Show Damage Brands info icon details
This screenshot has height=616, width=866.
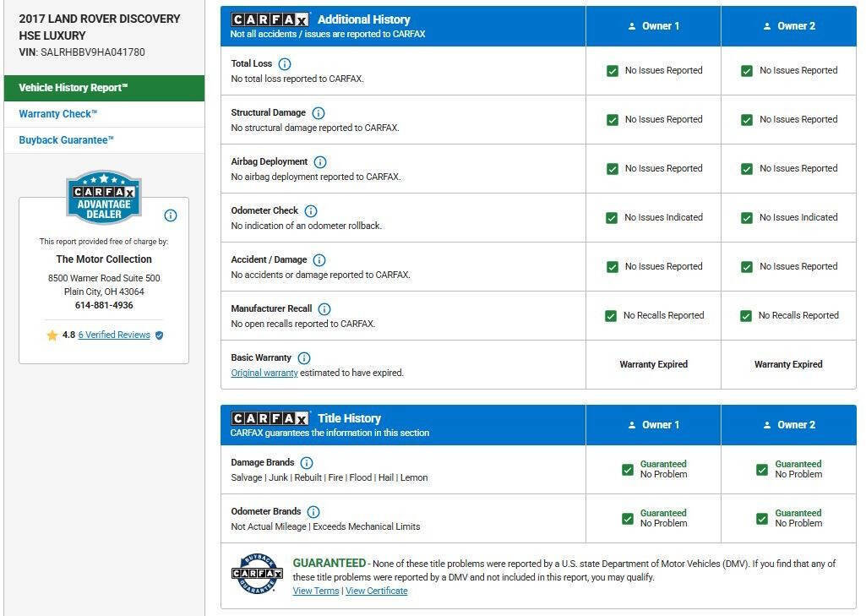[307, 463]
